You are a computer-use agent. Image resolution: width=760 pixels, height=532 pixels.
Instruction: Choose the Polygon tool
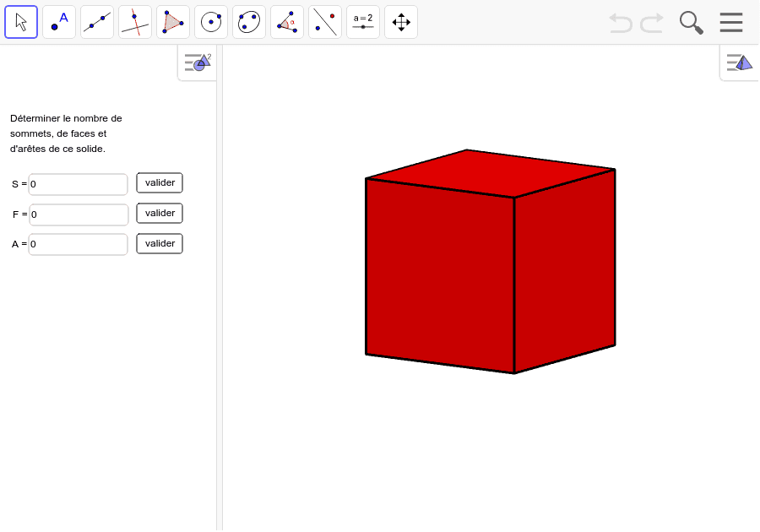point(172,21)
